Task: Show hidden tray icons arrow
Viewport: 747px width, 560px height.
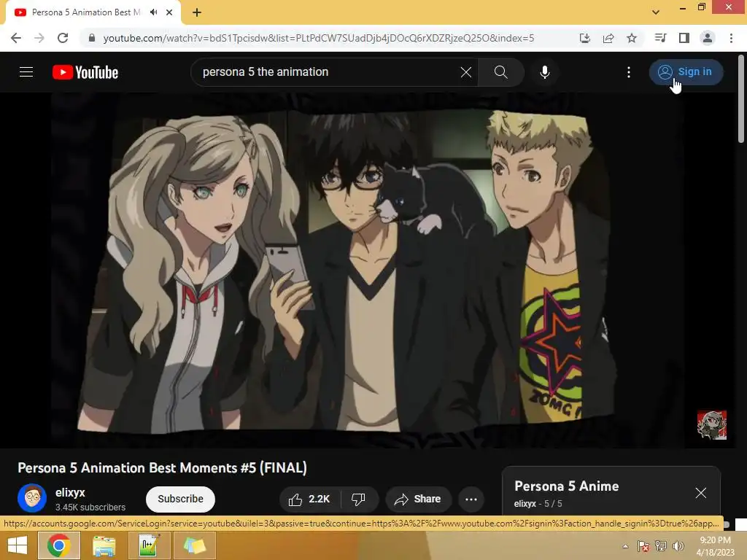Action: (625, 546)
